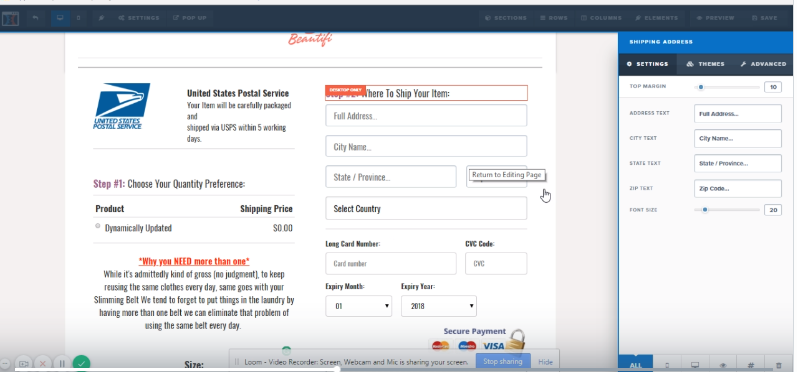797x372 pixels.
Task: Switch to desktop view icon in top toolbar
Action: click(x=60, y=18)
